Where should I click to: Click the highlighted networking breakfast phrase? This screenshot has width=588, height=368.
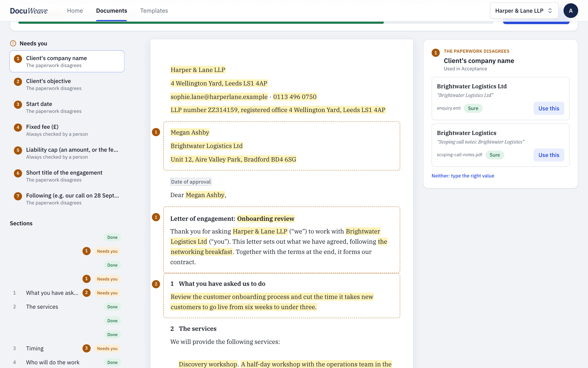coord(201,252)
